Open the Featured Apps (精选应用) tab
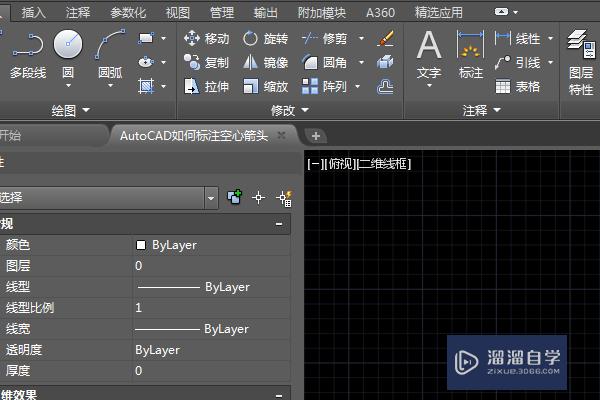 439,13
